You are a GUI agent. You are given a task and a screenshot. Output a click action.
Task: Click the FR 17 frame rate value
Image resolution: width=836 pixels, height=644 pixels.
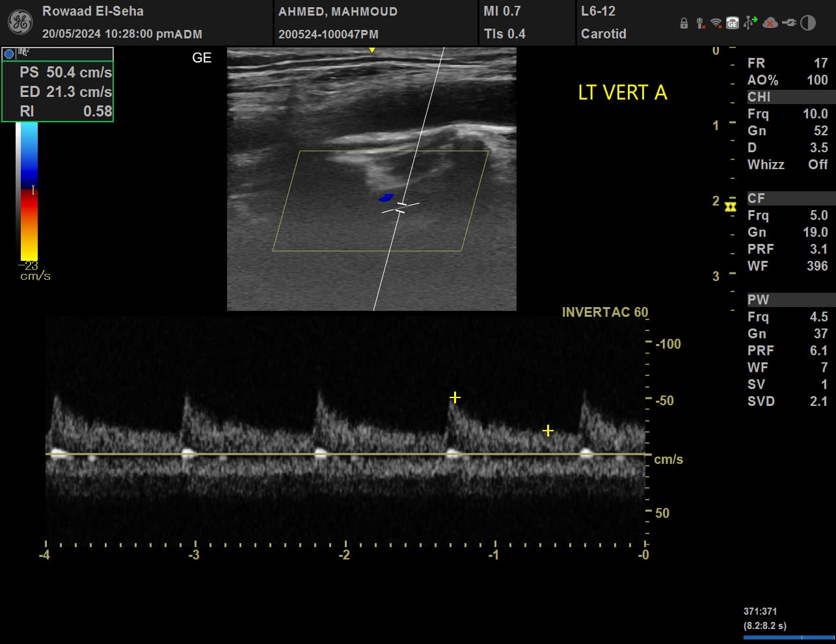click(788, 63)
